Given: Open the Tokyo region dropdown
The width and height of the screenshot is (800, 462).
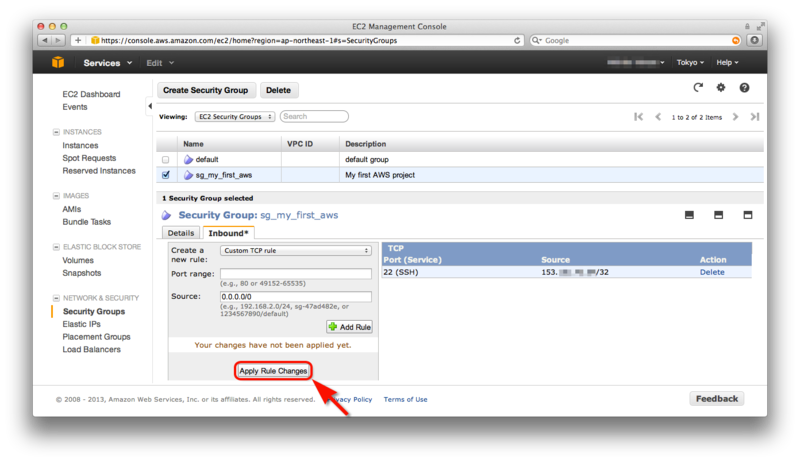Looking at the screenshot, I should pyautogui.click(x=690, y=62).
